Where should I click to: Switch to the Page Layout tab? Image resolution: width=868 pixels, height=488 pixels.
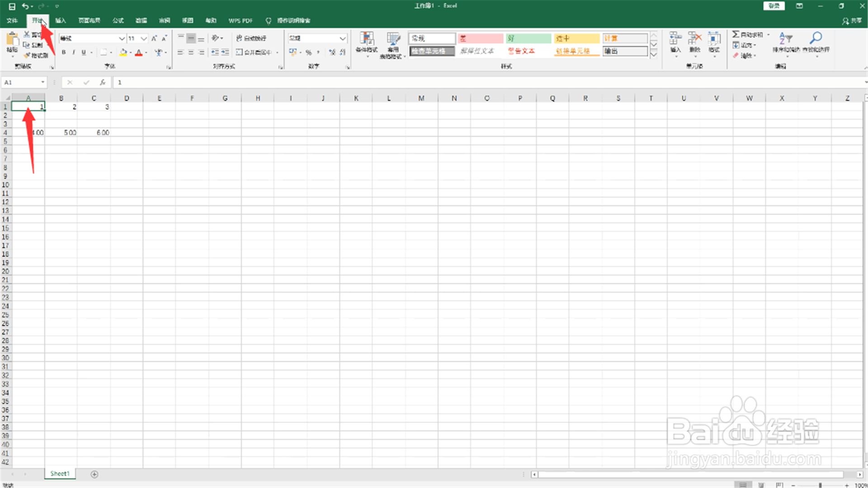(x=89, y=20)
